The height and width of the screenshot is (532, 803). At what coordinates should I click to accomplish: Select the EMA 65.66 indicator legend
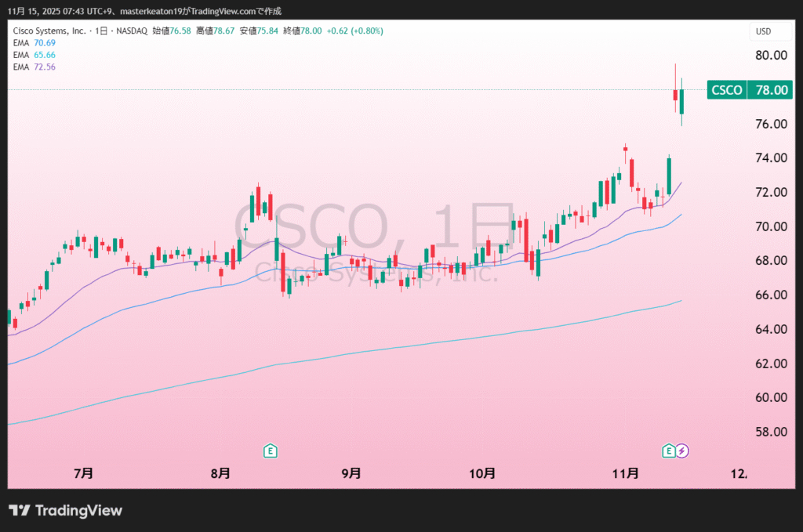coord(34,55)
